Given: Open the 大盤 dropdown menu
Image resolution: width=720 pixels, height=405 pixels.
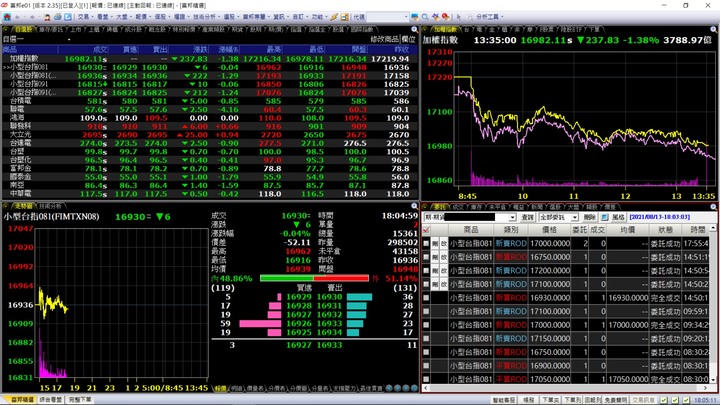Looking at the screenshot, I should coord(124,17).
